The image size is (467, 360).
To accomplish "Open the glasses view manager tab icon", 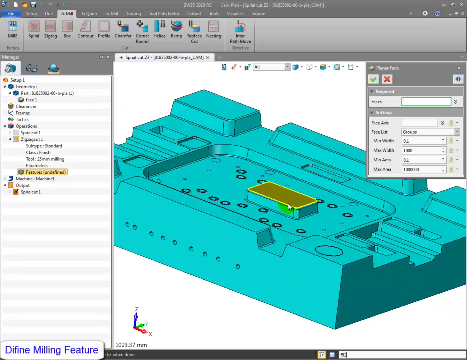I will click(x=32, y=68).
